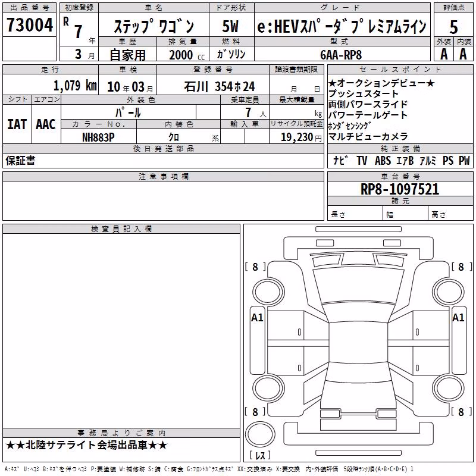The image size is (476, 476).
Task: Select 保証書 in later-shipped parts
Action: coord(20,160)
